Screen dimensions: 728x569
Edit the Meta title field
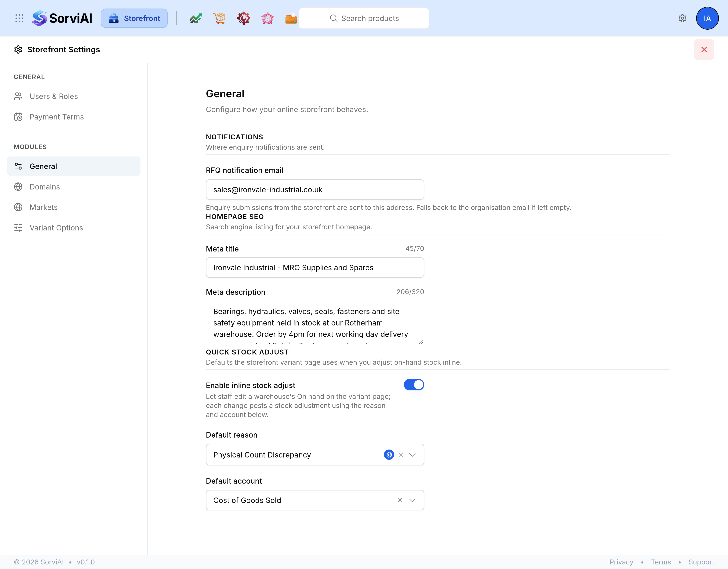[315, 267]
